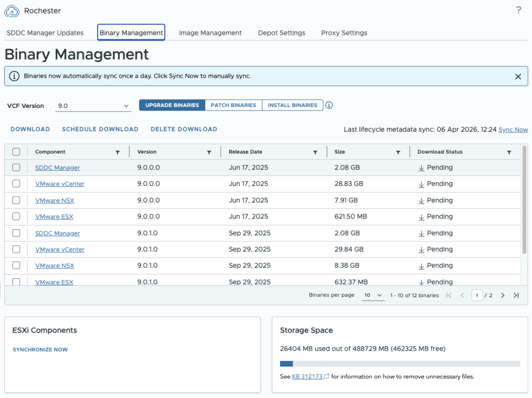Tick the select-all checkbox in header
This screenshot has height=398, width=532.
(16, 152)
